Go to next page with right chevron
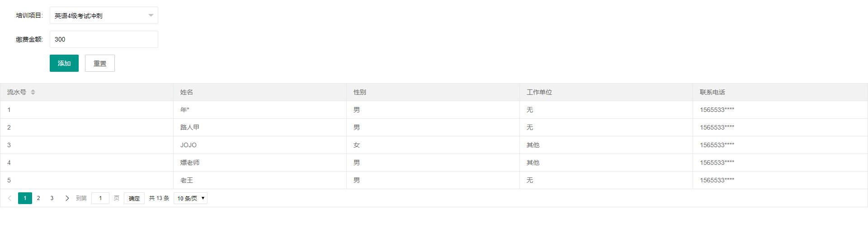868x242 pixels. [67, 198]
